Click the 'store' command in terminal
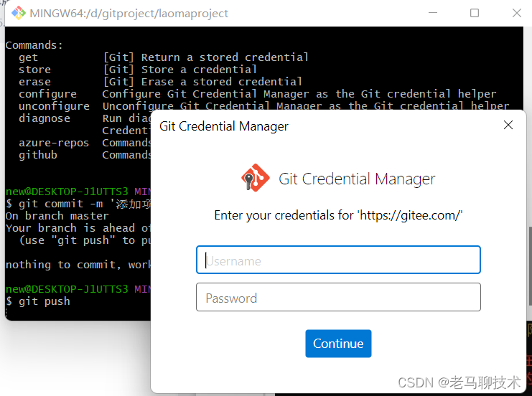This screenshot has height=396, width=532. (35, 70)
